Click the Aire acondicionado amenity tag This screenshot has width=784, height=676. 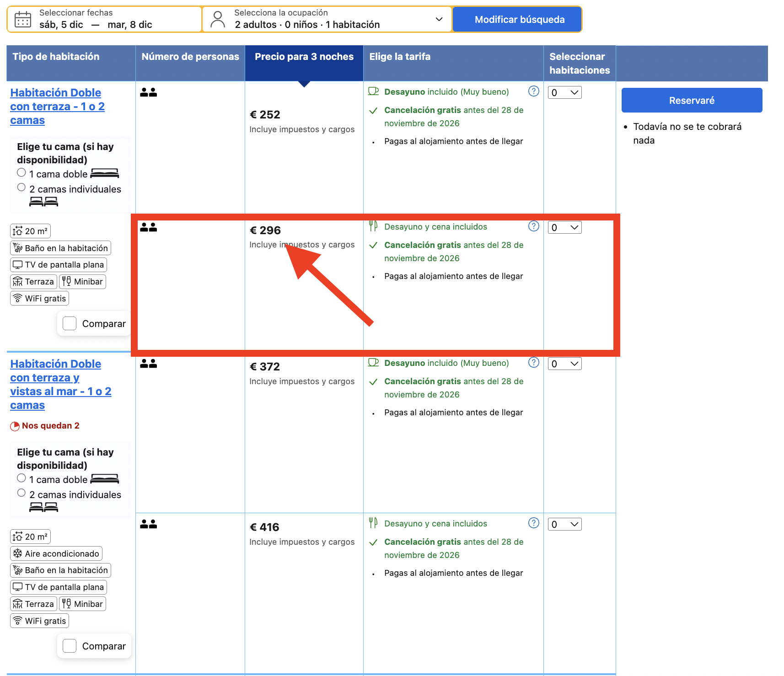pyautogui.click(x=56, y=554)
